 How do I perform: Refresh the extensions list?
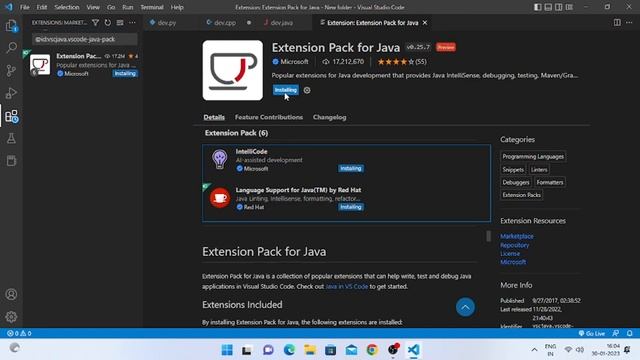pyautogui.click(x=107, y=23)
